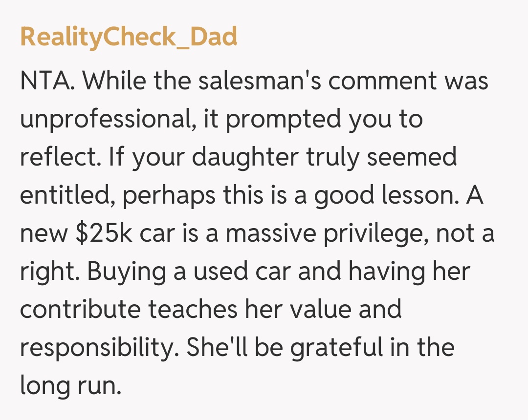Click the '$25k' price in the comment

102,234
